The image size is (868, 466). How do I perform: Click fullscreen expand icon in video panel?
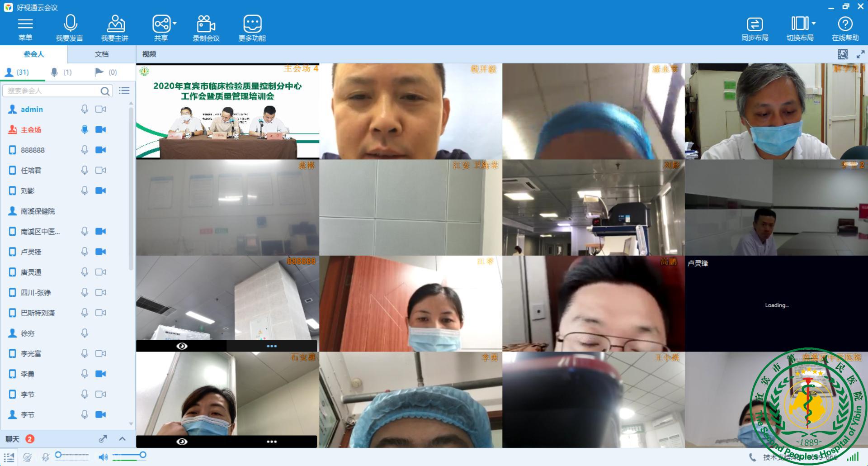860,54
